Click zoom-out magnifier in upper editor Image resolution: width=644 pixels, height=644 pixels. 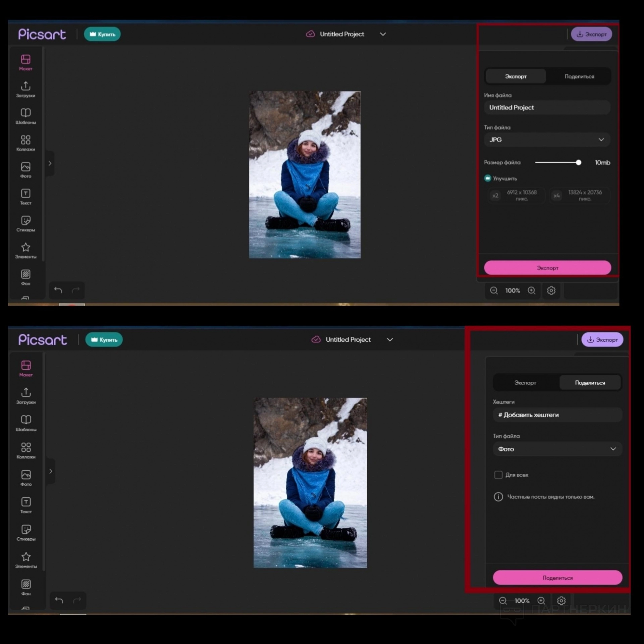(494, 290)
